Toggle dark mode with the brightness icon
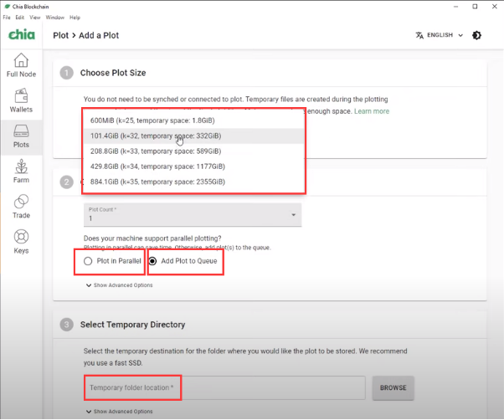 [x=476, y=35]
